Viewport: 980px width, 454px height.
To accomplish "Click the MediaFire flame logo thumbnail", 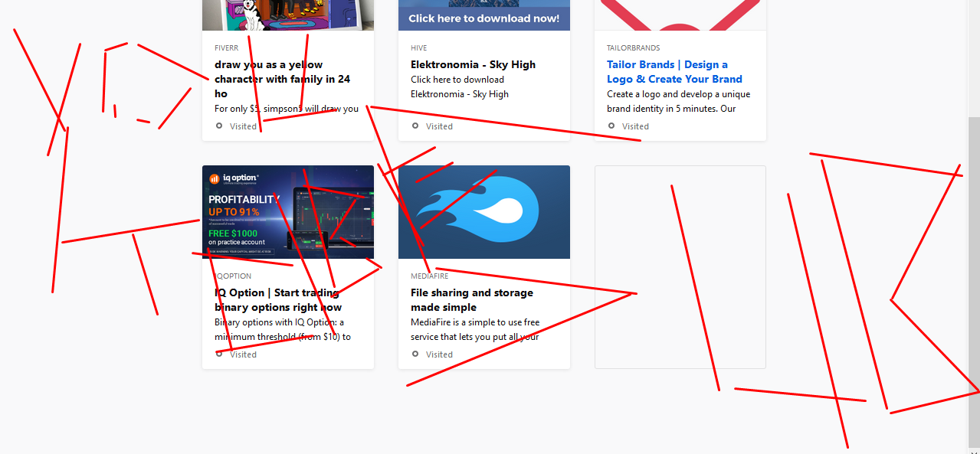I will pos(484,212).
